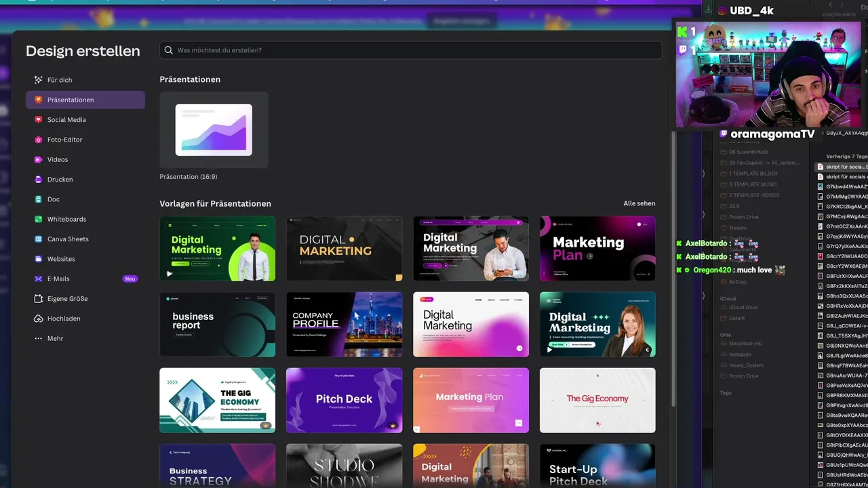Click the Websites sidebar icon

(x=38, y=259)
